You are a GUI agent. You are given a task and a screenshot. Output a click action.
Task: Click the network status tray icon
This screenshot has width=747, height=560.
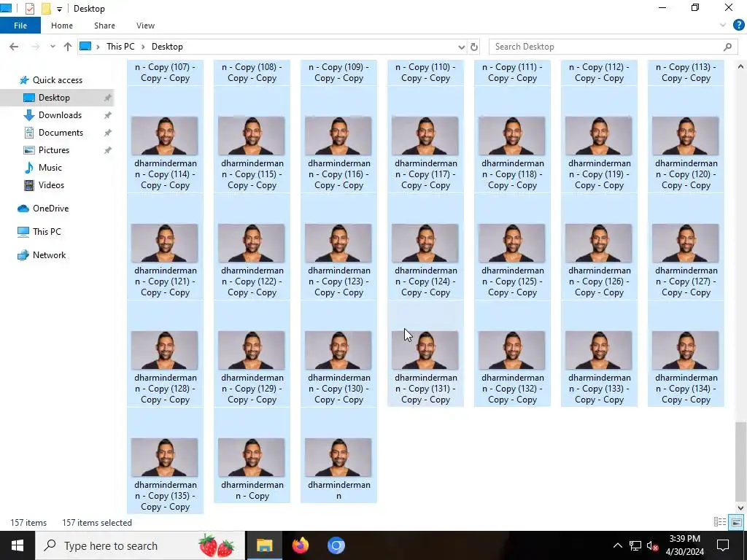(x=635, y=545)
